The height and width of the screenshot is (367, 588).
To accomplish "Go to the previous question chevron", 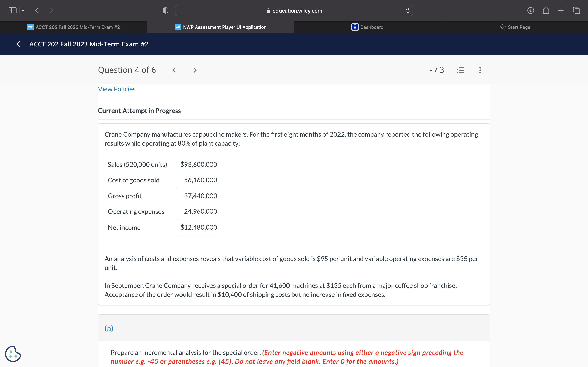I will click(174, 70).
